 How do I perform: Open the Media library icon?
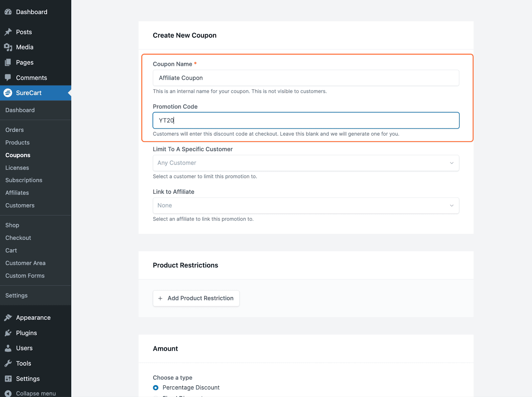(x=8, y=47)
